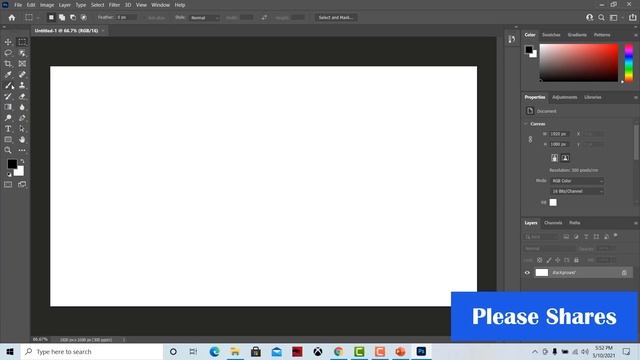Click the Feather input field
This screenshot has height=360, width=640.
(x=126, y=18)
